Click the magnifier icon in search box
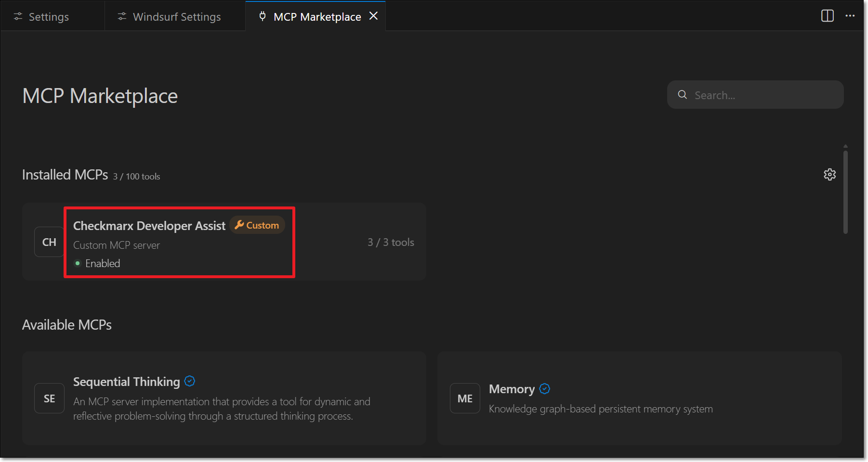The height and width of the screenshot is (462, 868). (x=683, y=95)
